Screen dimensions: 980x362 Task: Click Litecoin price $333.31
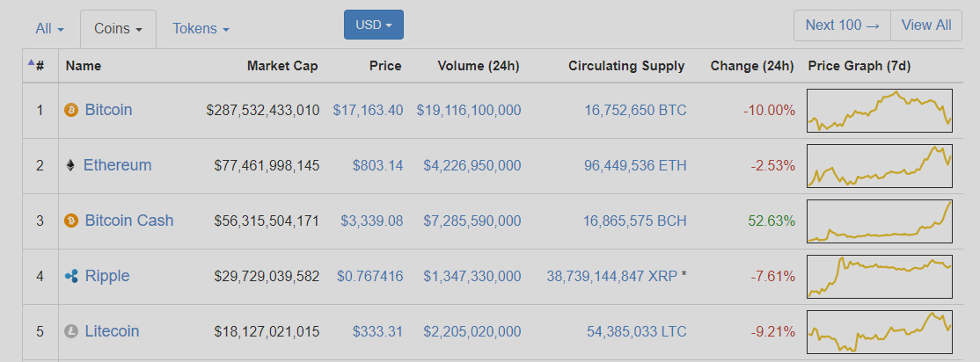[x=378, y=331]
